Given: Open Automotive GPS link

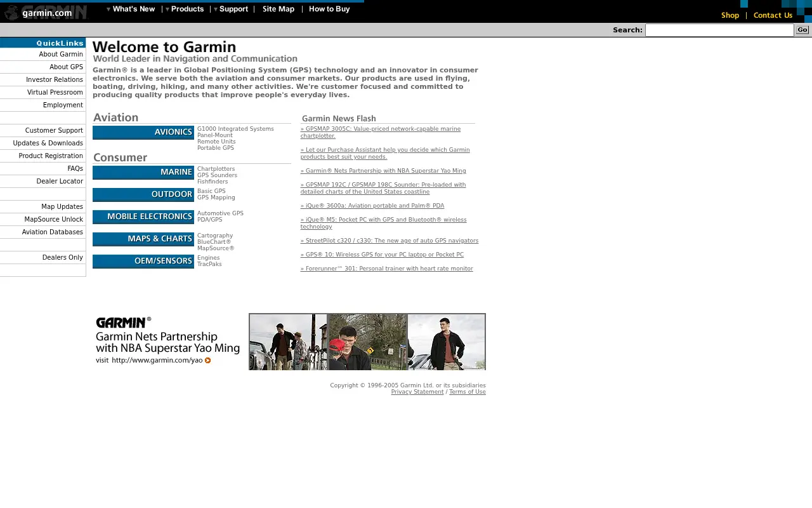Looking at the screenshot, I should point(220,213).
